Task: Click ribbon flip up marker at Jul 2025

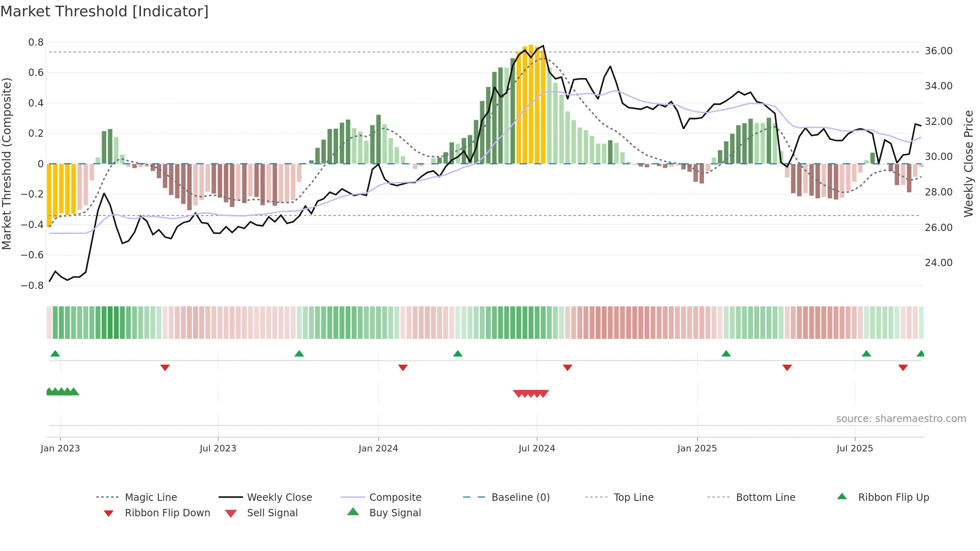Action: 866,353
